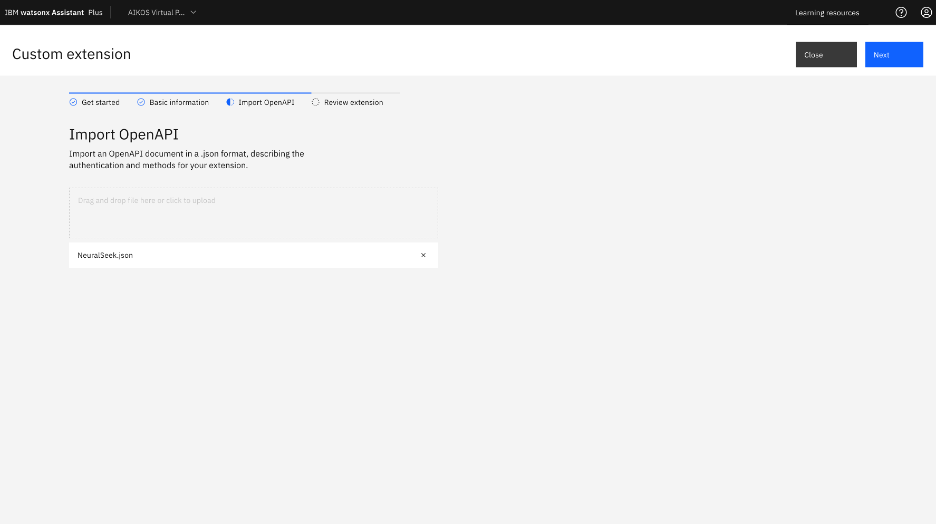Expand the AIKOS Virtual assistant chevron
Screen dimensions: 936x524
pos(193,13)
